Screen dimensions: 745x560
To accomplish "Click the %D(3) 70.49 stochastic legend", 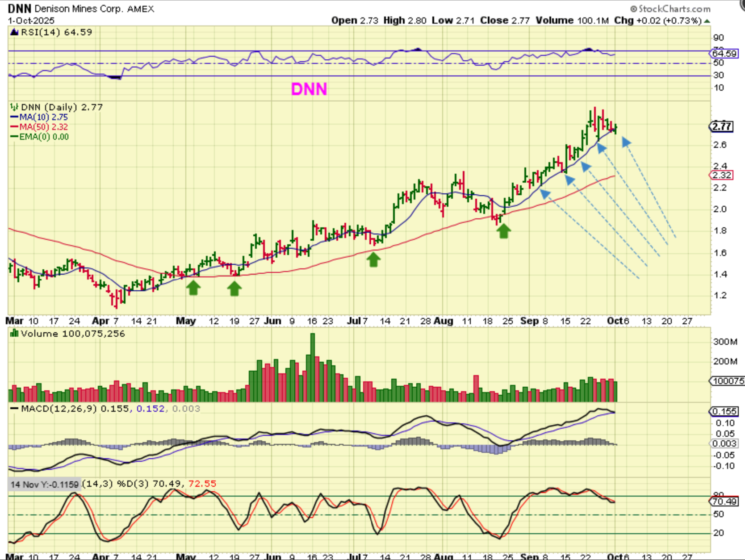I will point(149,484).
